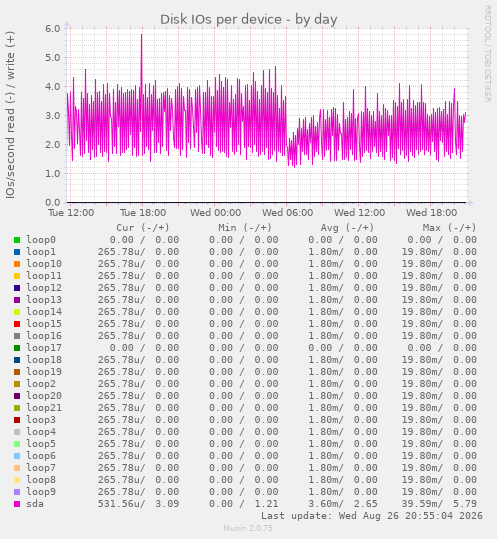The width and height of the screenshot is (497, 539).
Task: Select the 'loop14' legend label
Action: coord(44,312)
